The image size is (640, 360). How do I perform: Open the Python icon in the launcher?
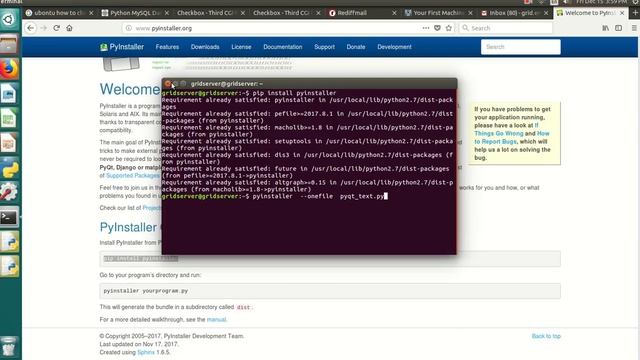click(9, 168)
